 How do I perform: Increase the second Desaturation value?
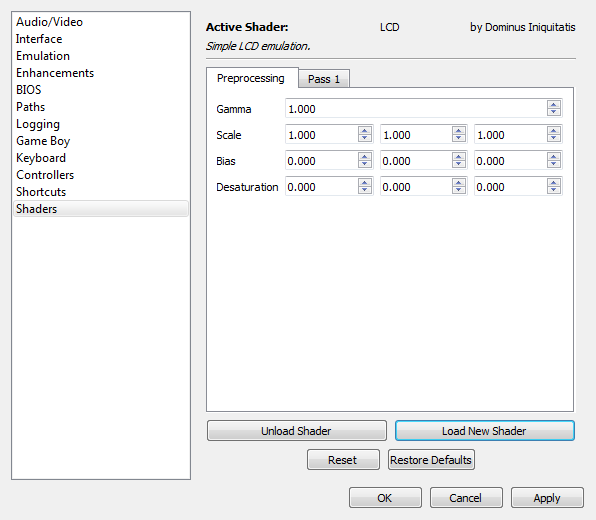[459, 182]
